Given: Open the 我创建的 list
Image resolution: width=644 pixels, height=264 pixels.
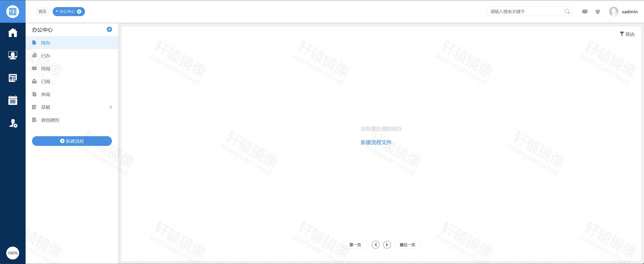Looking at the screenshot, I should point(72,120).
